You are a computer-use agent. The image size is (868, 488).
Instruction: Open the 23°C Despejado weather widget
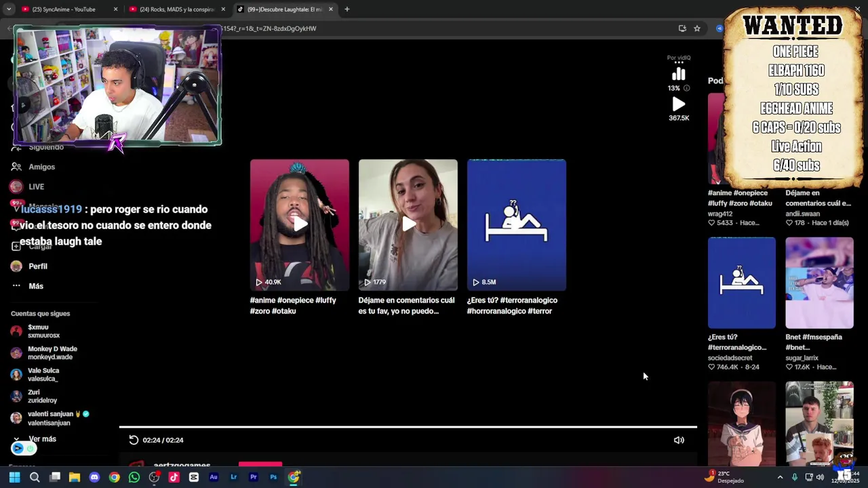[x=724, y=477]
